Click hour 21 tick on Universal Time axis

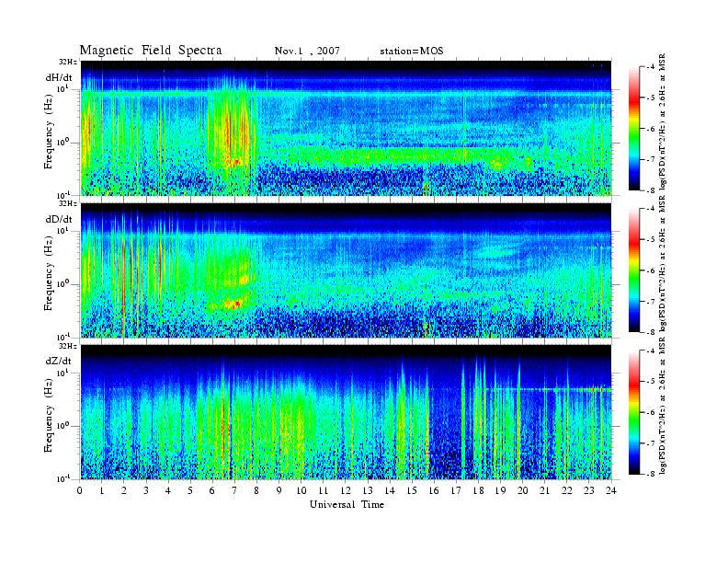click(544, 491)
